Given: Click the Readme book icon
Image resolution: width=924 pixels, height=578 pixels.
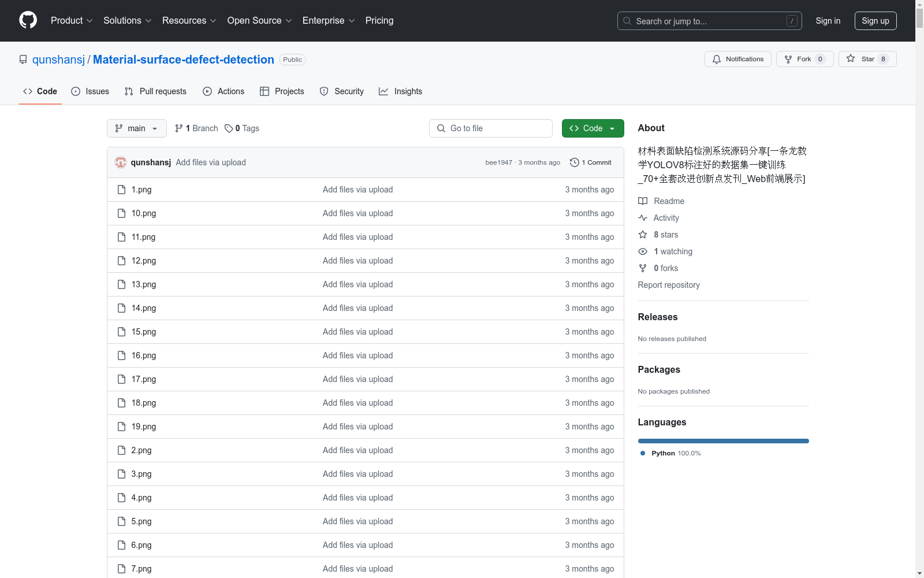Looking at the screenshot, I should coord(643,201).
